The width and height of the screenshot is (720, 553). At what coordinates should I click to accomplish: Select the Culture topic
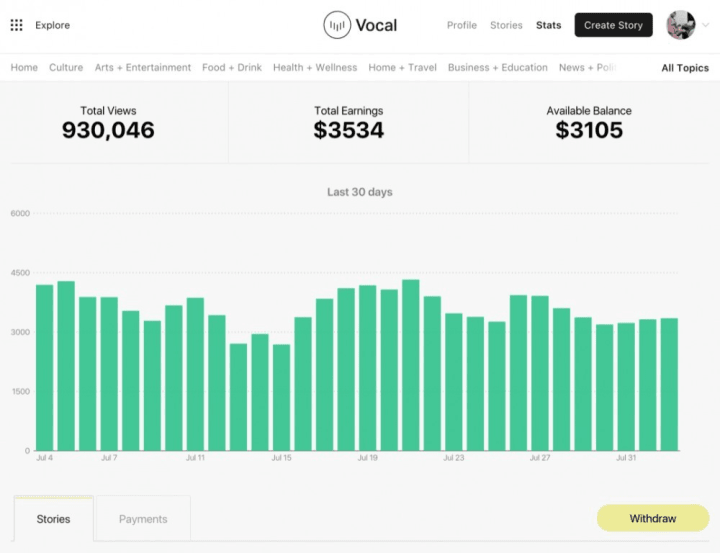click(66, 68)
